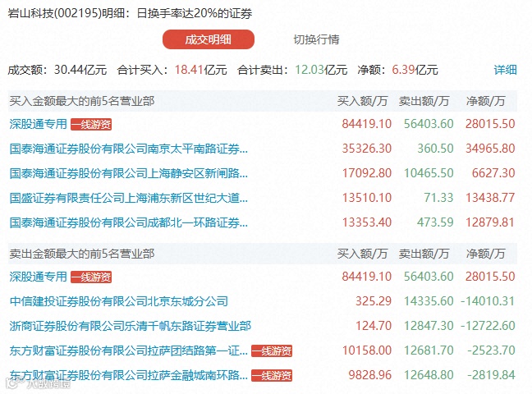
Task: Open 中信建投证券 北京东城分公司 link
Action: pyautogui.click(x=119, y=301)
